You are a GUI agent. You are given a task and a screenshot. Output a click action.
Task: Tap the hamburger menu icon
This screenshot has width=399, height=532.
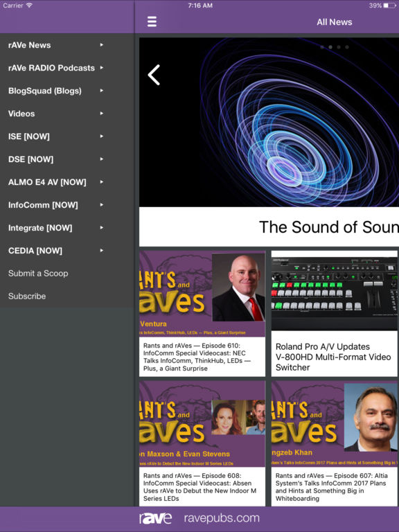pos(152,21)
